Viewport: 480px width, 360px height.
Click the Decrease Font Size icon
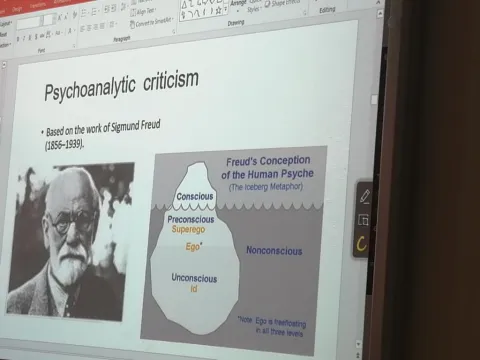[x=66, y=17]
